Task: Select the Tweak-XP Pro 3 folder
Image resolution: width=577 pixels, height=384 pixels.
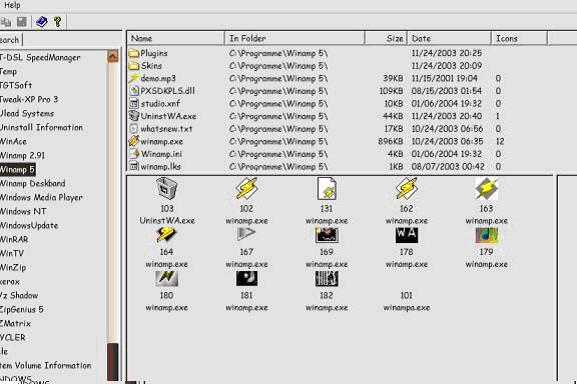Action: pos(29,99)
